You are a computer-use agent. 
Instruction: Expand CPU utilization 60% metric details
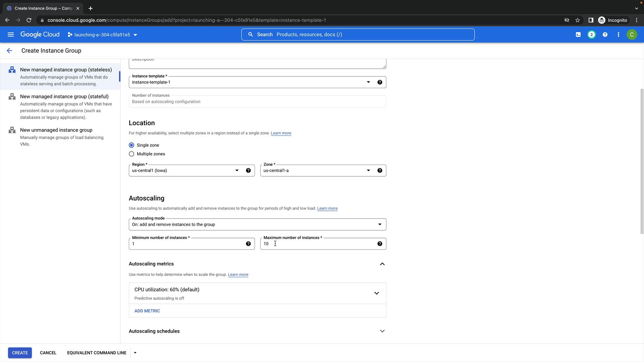[x=376, y=293]
